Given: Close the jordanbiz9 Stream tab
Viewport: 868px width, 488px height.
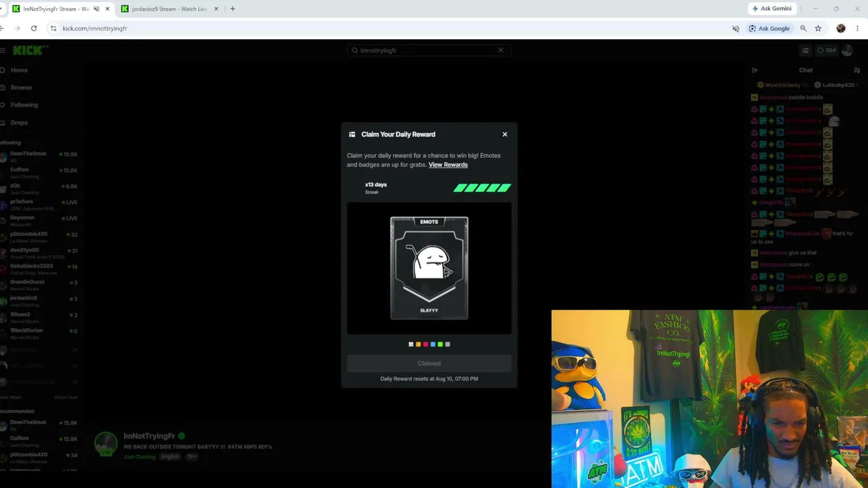Looking at the screenshot, I should [216, 9].
